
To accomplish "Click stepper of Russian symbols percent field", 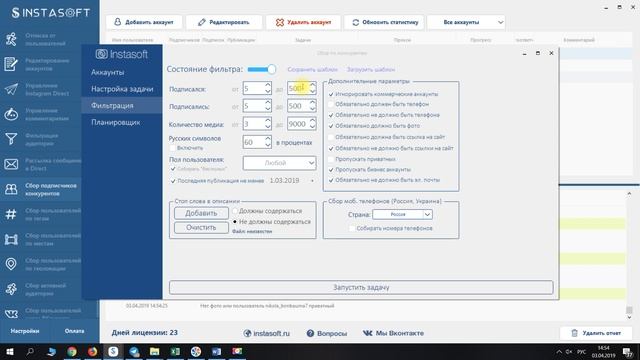I will pyautogui.click(x=267, y=142).
